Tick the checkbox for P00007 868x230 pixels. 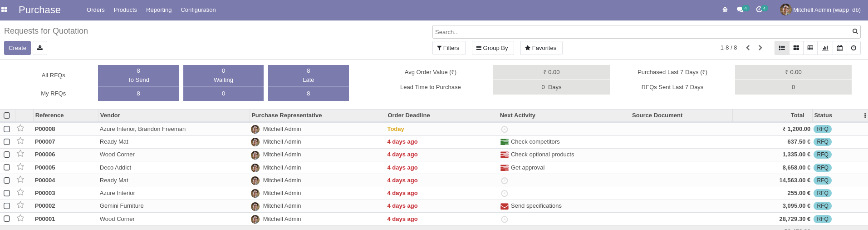tap(7, 142)
